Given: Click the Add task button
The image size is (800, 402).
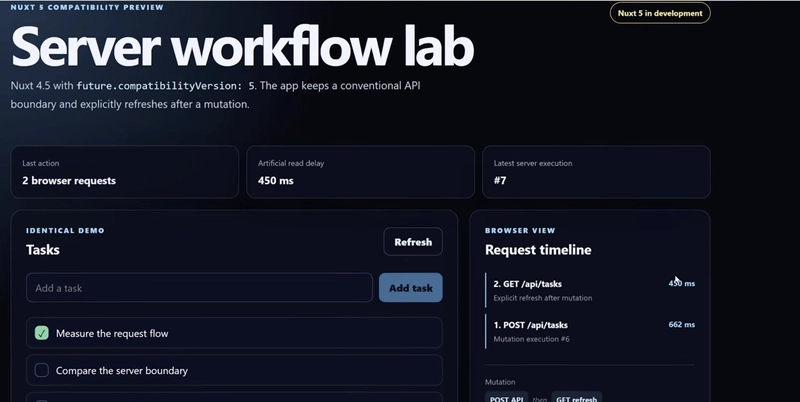Looking at the screenshot, I should pos(410,288).
